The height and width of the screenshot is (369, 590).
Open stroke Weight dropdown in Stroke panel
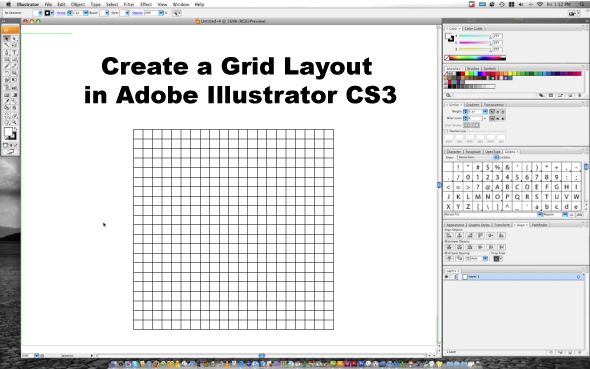[x=485, y=111]
